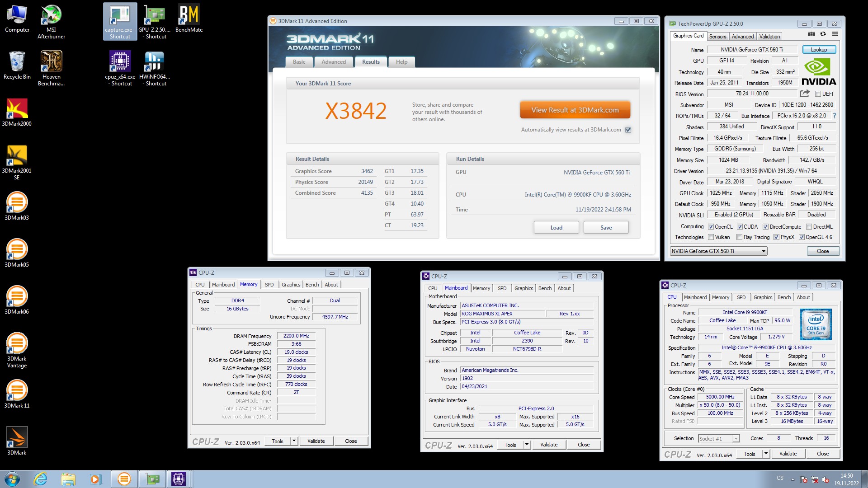The image size is (868, 488).
Task: Launch 3DMark 11 desktop icon
Action: [x=17, y=394]
